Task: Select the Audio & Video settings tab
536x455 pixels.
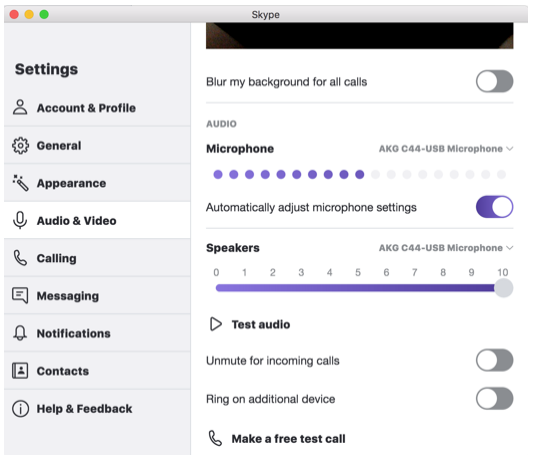Action: (97, 220)
